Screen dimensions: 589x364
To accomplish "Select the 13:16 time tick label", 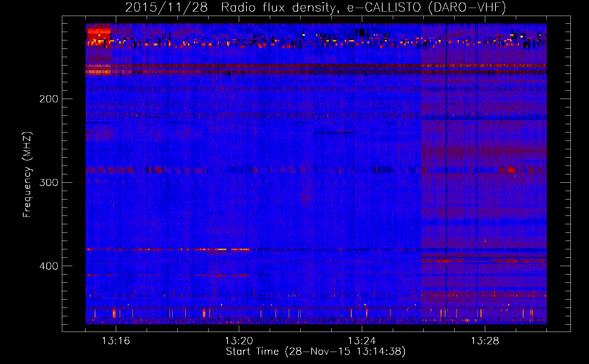I will tap(116, 341).
